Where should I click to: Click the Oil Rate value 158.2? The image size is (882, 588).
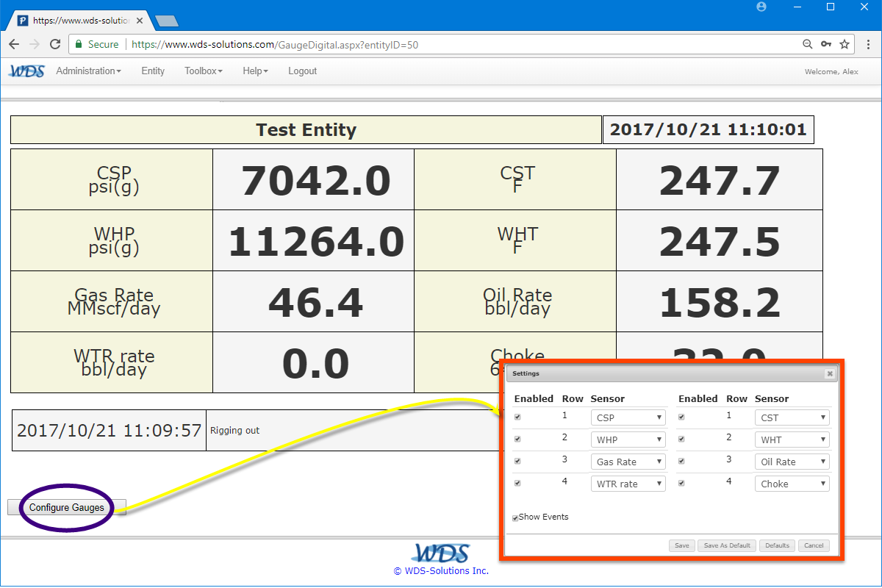(720, 303)
